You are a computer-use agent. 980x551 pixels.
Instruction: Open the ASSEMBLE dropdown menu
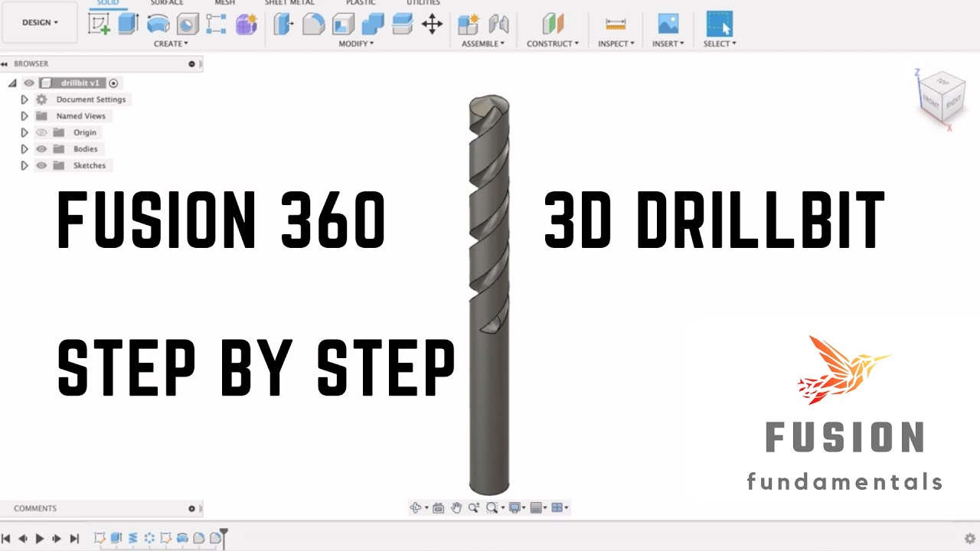click(x=483, y=44)
